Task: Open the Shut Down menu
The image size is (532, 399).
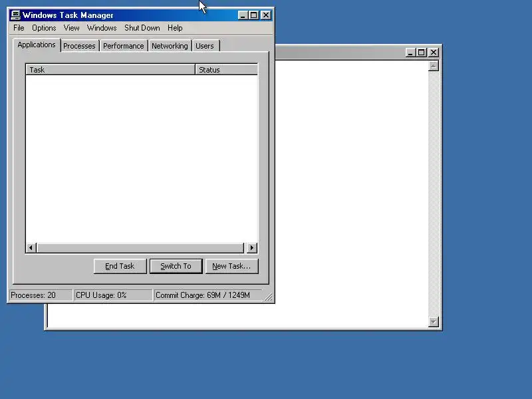Action: [x=142, y=28]
